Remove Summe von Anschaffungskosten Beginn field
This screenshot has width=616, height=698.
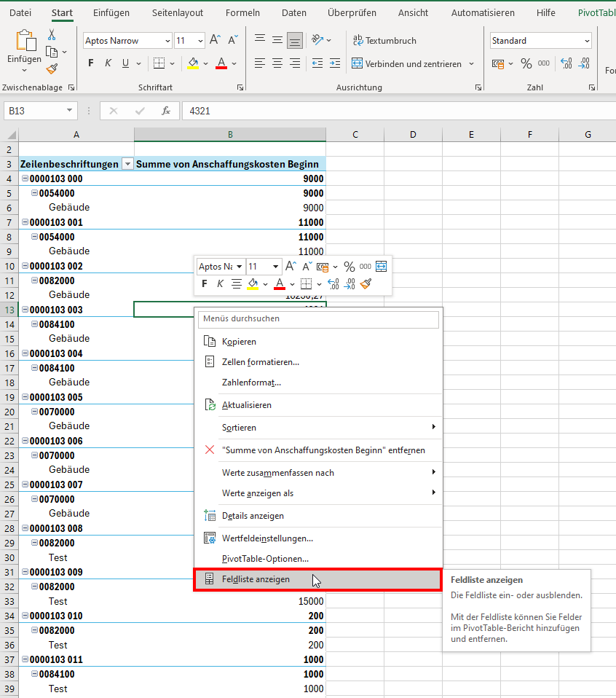(318, 450)
